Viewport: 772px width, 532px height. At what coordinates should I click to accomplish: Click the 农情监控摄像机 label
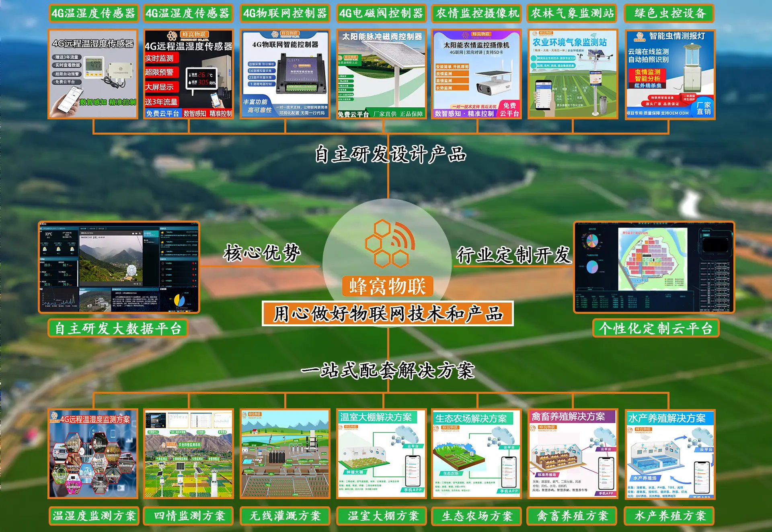[477, 13]
